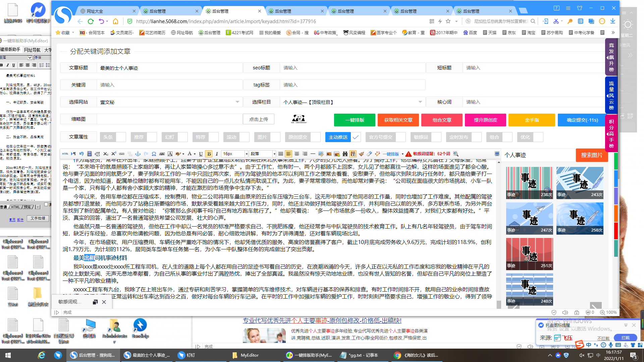Toggle bold formatting in the editor

pyautogui.click(x=209, y=154)
